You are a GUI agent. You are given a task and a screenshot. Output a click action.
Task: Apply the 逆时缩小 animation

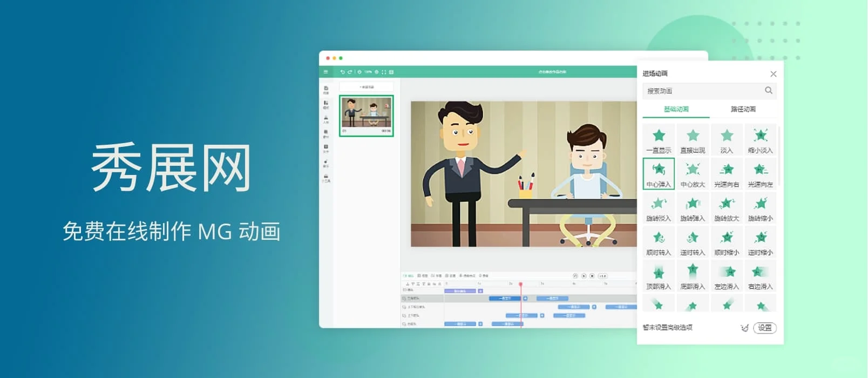761,241
